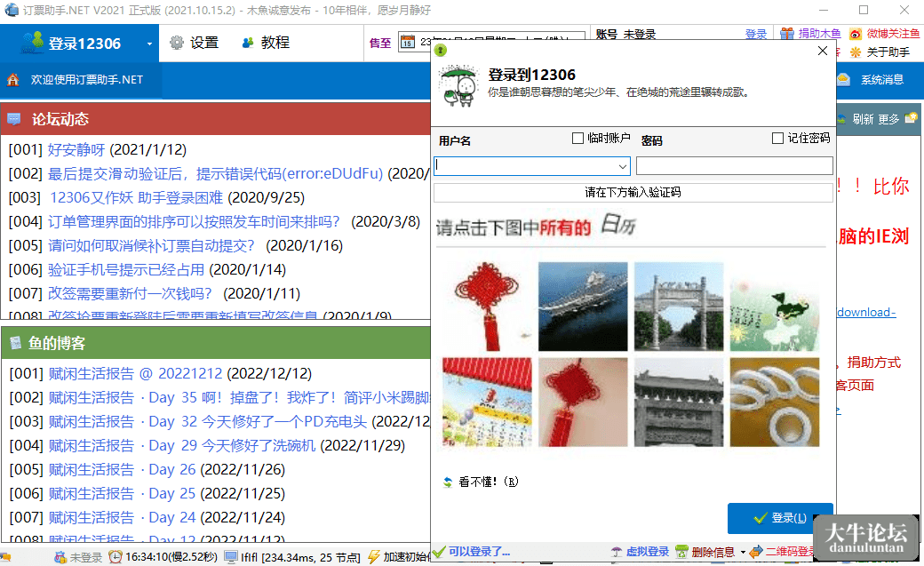The image size is (924, 566).
Task: Click the umbrella icon for 虚拟登录
Action: coord(617,552)
